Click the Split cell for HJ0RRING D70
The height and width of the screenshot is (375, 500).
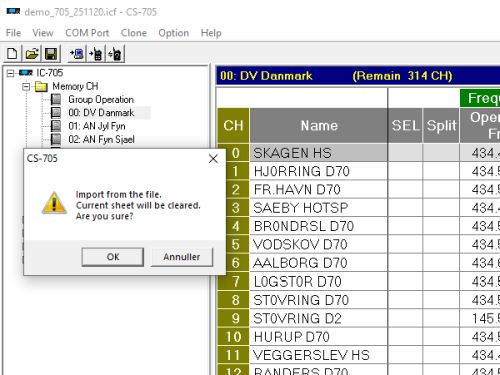point(441,171)
